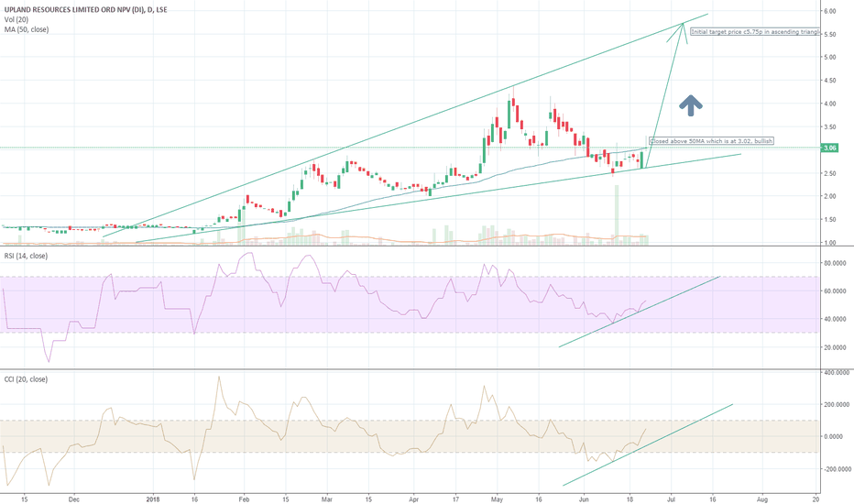Open the 'Vol (20)' indicator label
Viewport: 854px width, 504px height.
[x=16, y=19]
